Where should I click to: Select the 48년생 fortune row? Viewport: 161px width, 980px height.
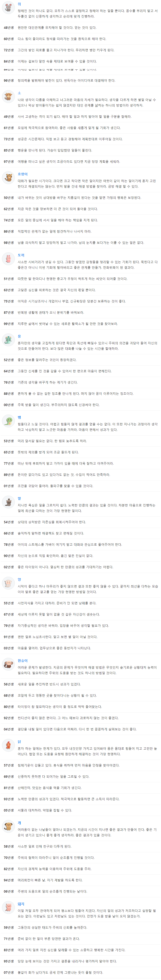80,27
